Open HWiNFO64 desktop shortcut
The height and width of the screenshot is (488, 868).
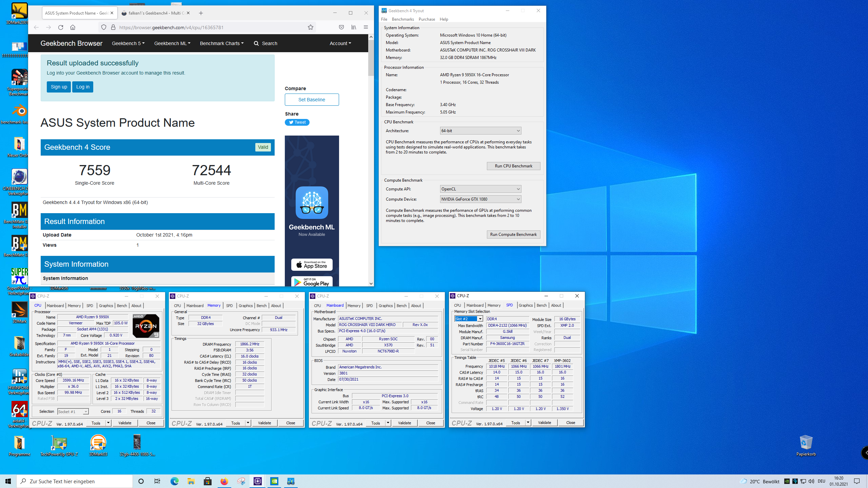coord(19,382)
